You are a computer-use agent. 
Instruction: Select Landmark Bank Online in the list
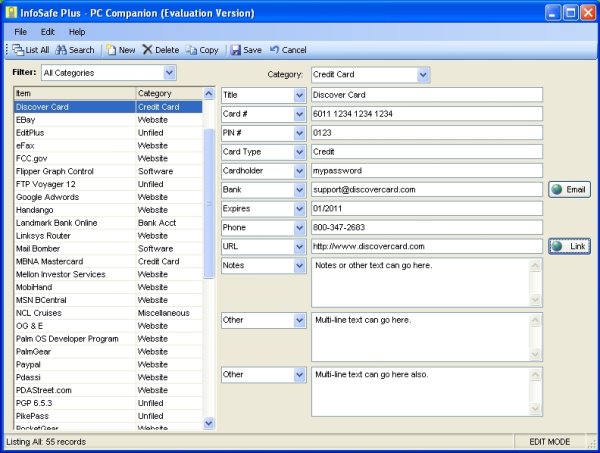(57, 223)
